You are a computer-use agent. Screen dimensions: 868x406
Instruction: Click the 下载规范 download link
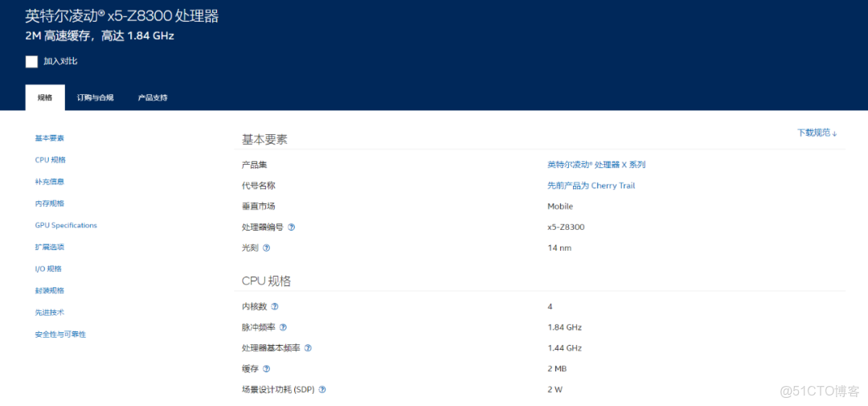[x=817, y=133]
